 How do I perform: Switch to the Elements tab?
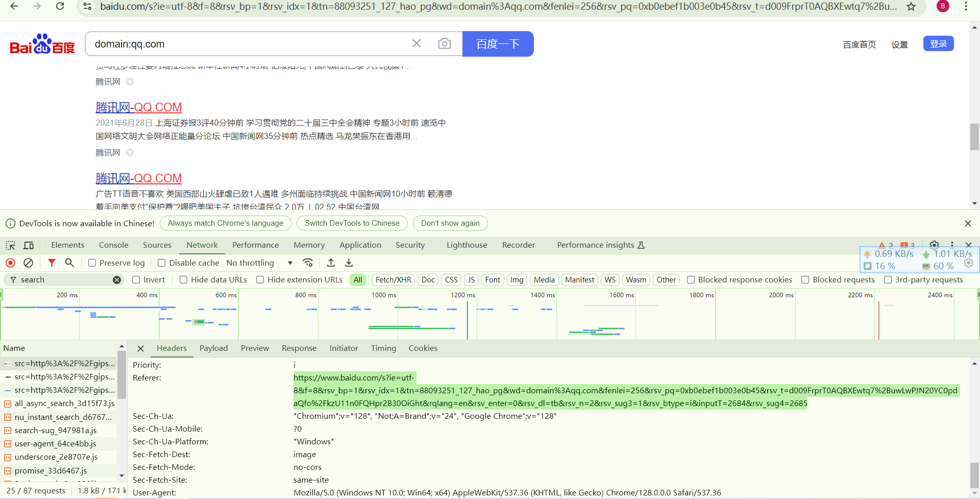click(x=68, y=245)
